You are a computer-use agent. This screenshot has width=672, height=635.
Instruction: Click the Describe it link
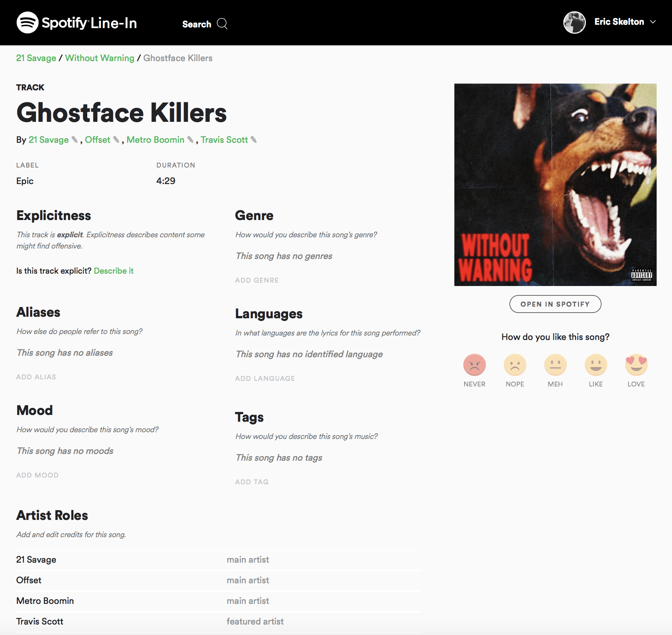(x=113, y=271)
